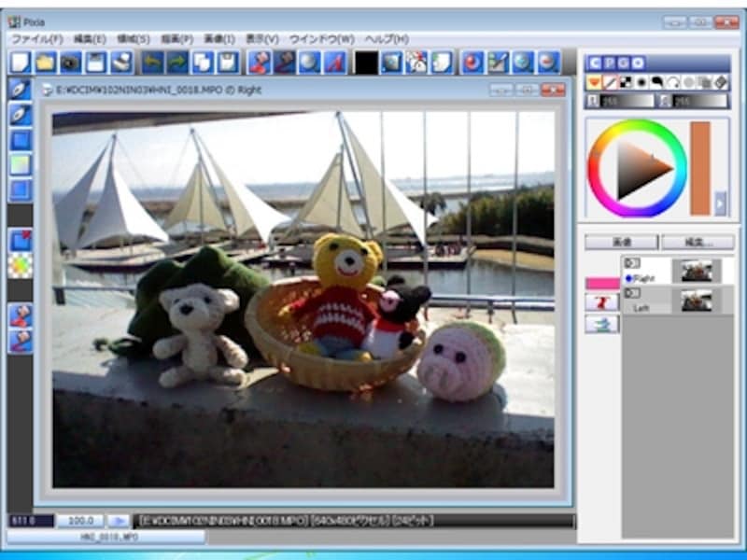
Task: Click the pink color swatch beside Right layer
Action: pos(602,284)
